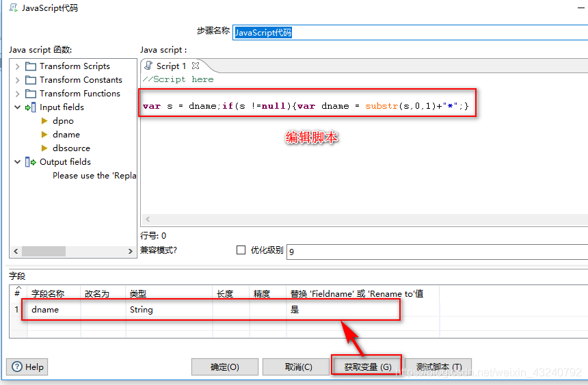Click the row number 1 cell
This screenshot has height=385, width=588.
17,310
